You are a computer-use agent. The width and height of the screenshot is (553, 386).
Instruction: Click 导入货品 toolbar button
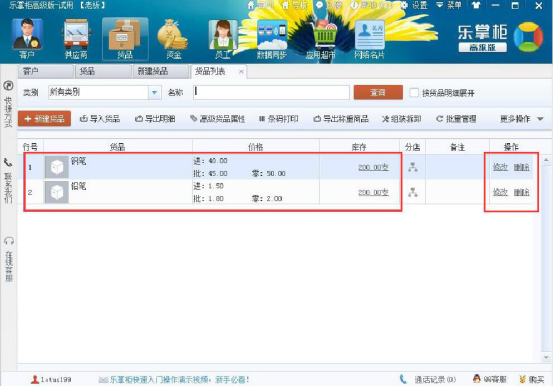pos(100,119)
